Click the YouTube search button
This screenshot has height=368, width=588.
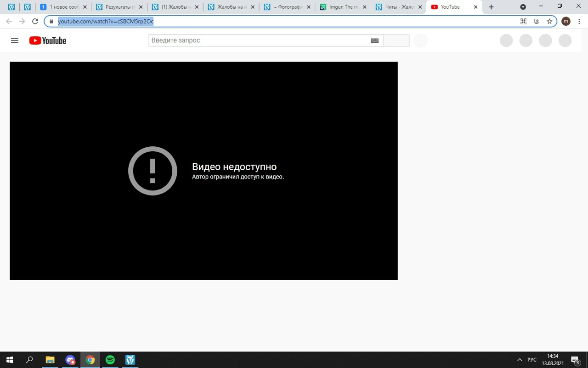tap(396, 40)
